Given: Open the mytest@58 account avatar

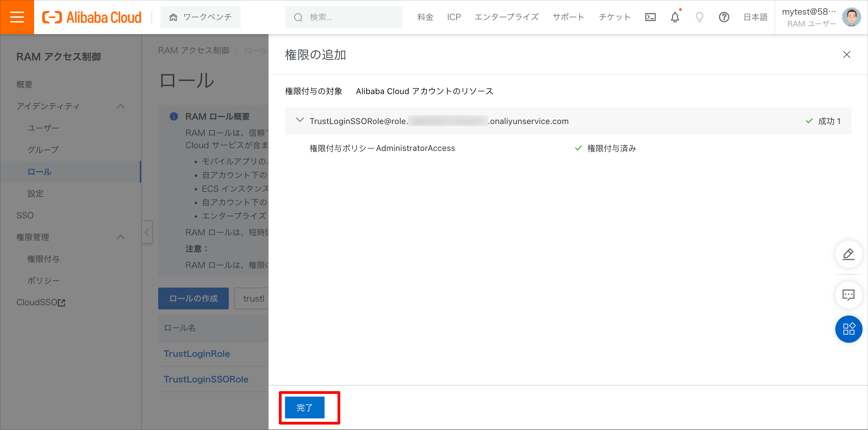Looking at the screenshot, I should coord(851,17).
